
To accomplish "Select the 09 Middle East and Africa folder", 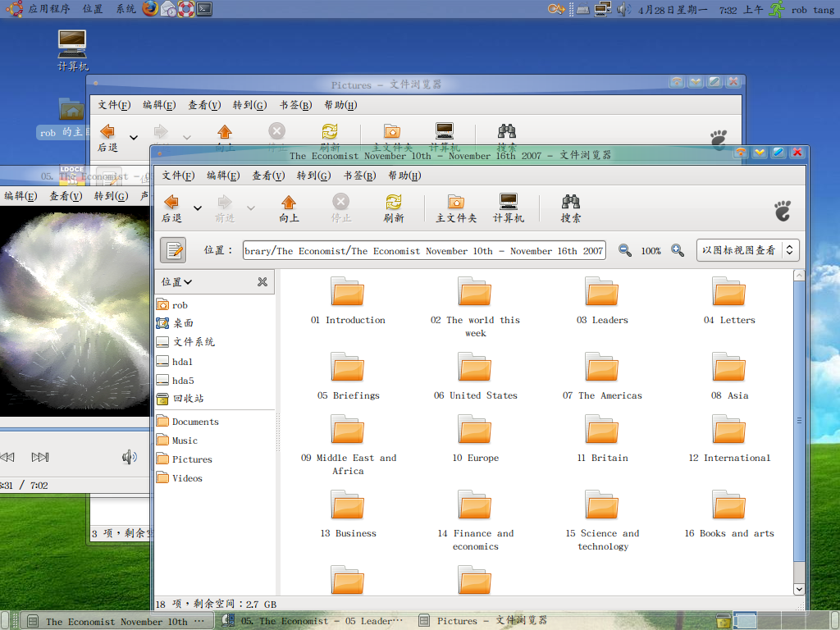I will point(348,445).
